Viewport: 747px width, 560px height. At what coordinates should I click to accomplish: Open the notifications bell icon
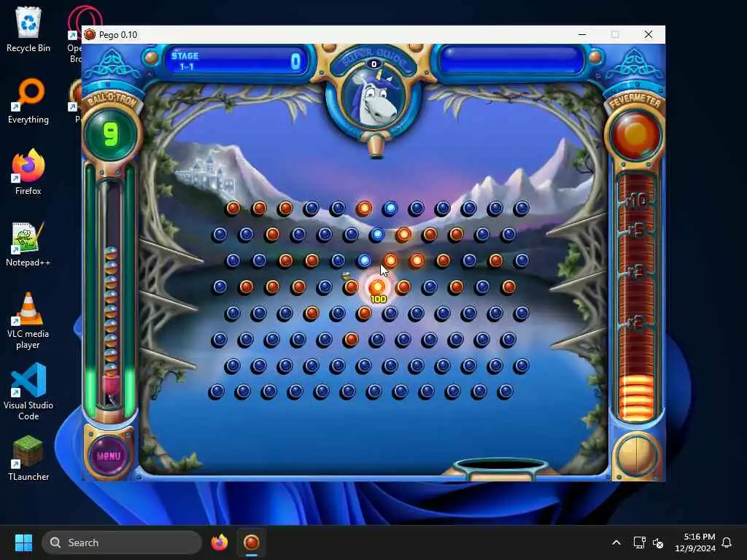tap(727, 542)
